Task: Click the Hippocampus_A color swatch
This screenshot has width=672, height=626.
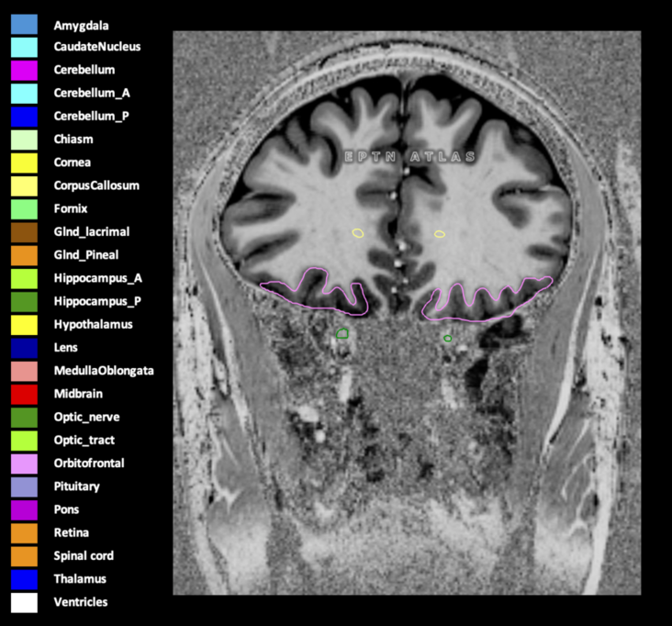Action: click(x=24, y=278)
